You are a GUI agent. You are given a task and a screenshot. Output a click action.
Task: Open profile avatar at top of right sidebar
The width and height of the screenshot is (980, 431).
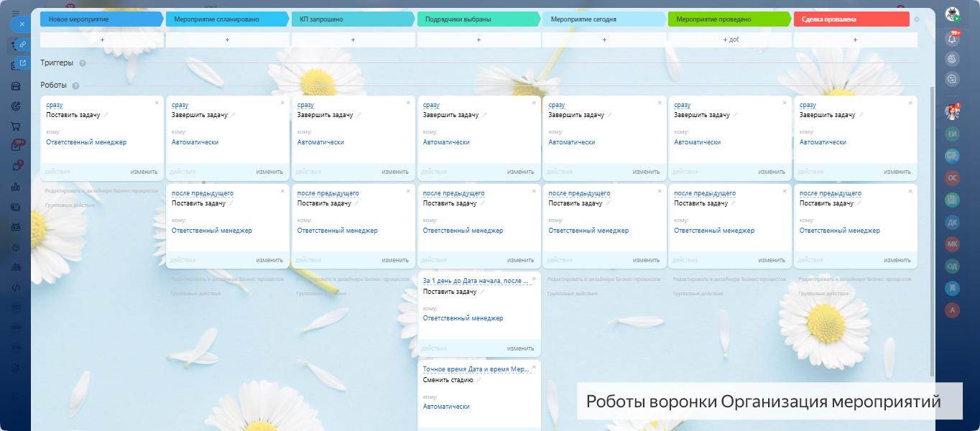coord(953,14)
